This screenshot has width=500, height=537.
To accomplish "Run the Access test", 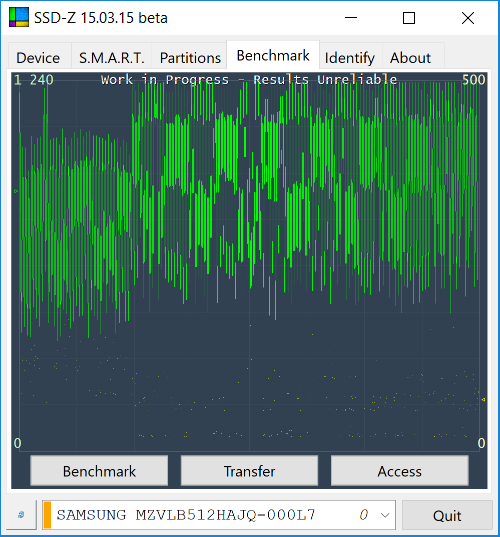I will tap(400, 471).
